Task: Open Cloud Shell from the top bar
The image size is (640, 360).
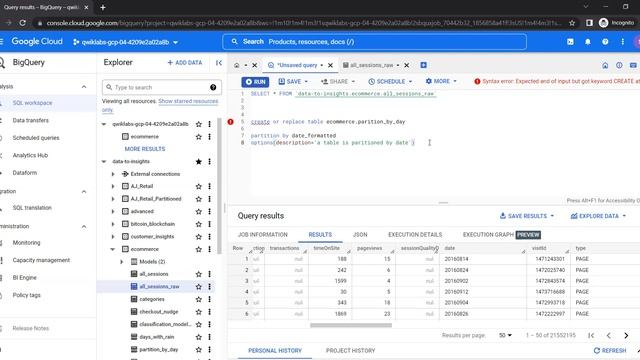Action: [x=570, y=42]
